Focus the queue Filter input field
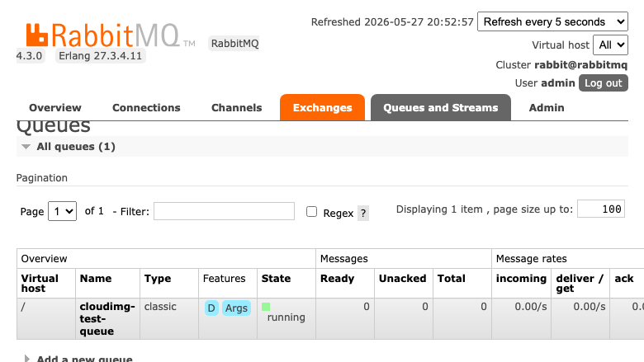Viewport: 644px width, 362px height. [x=224, y=211]
